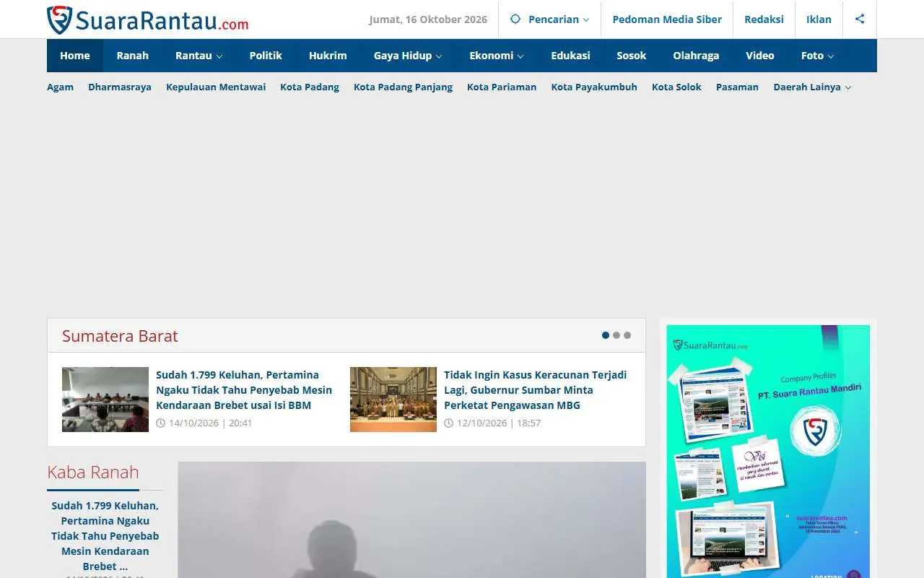This screenshot has height=578, width=924.
Task: Browse Pasaman region news
Action: click(x=737, y=87)
